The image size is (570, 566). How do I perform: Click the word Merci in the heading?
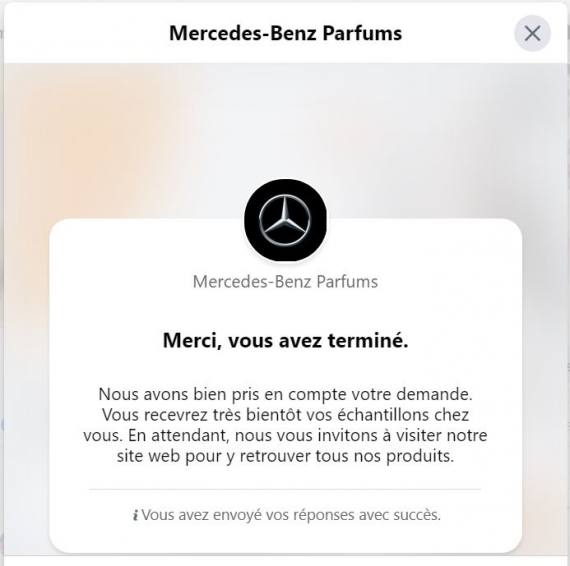(192, 341)
